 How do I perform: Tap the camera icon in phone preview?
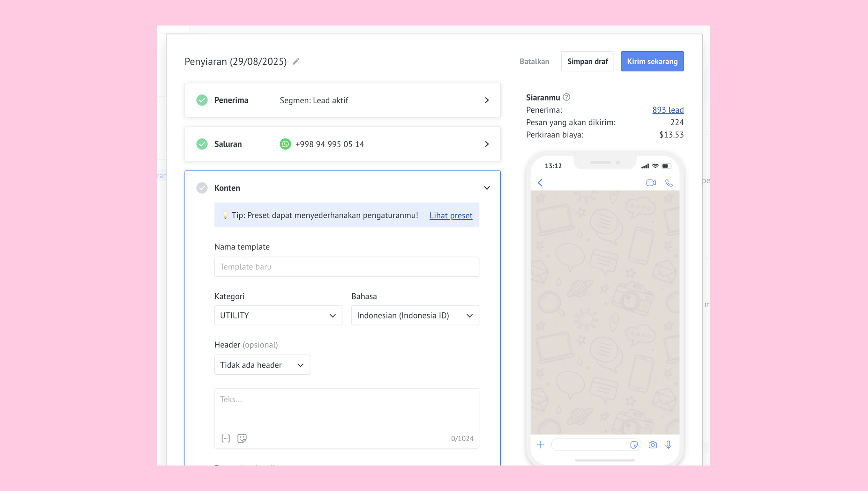[652, 444]
